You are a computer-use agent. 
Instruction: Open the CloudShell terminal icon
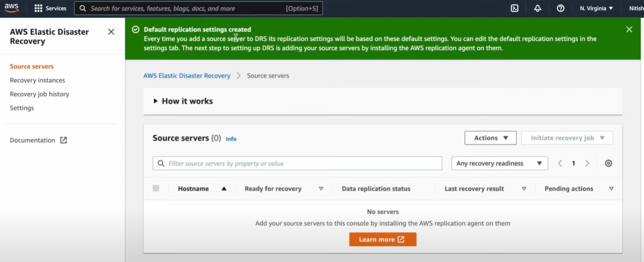515,8
